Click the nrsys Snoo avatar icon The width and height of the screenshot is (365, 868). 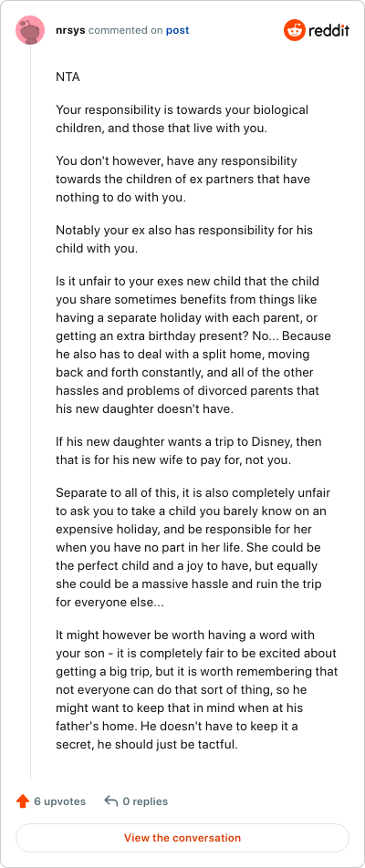pos(30,30)
